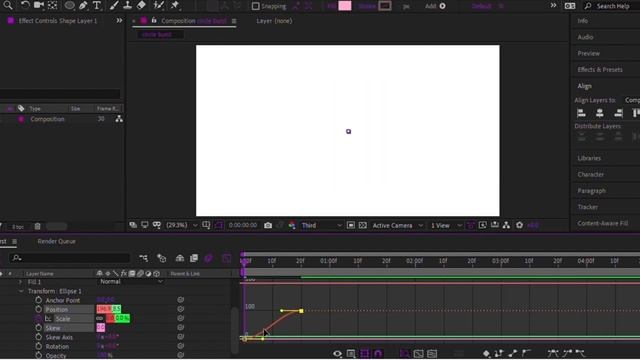Select the Unified Camera tool
The height and width of the screenshot is (360, 640).
point(39,5)
